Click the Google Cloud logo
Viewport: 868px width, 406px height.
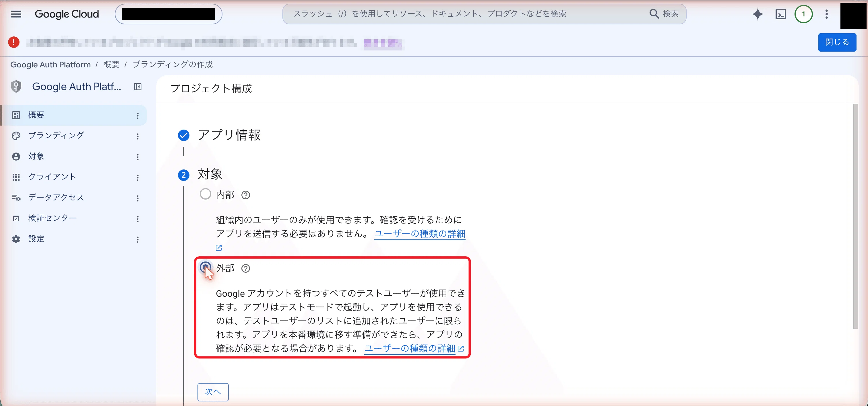coord(67,14)
